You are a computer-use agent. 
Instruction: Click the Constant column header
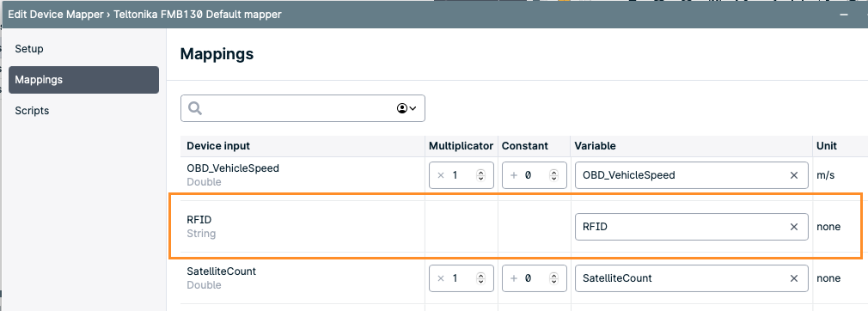525,146
